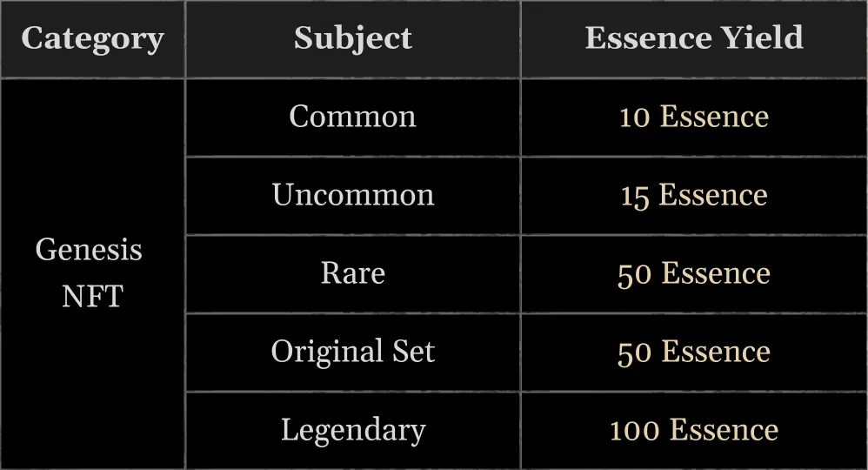Screen dimensions: 868x470
Task: Click the 100 Essence yield value
Action: tap(694, 431)
